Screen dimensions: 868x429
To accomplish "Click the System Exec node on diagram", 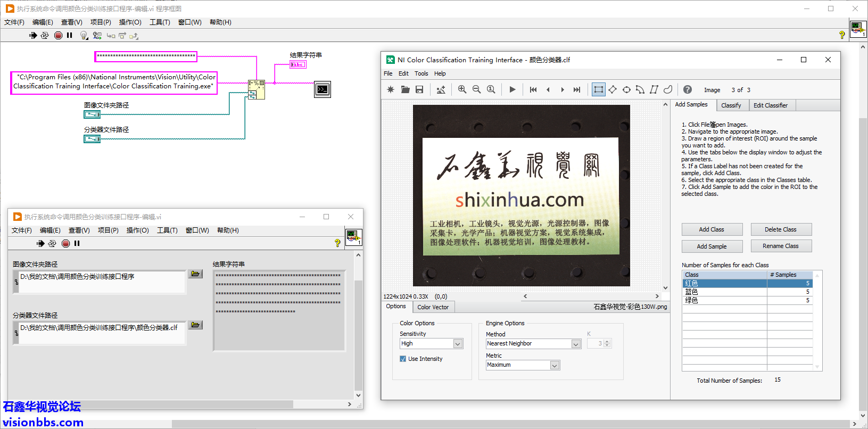I will tap(257, 89).
